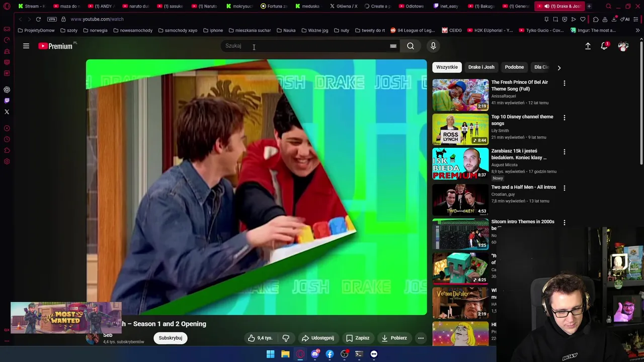This screenshot has height=362, width=644.
Task: Start voice search with the microphone icon
Action: point(433,46)
